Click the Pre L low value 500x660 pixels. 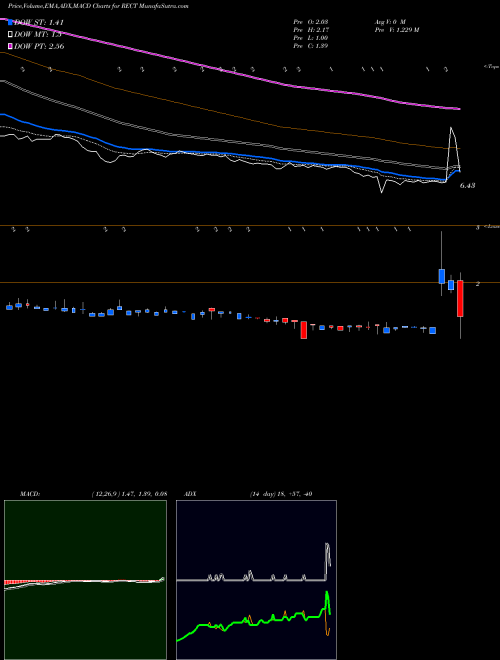tap(311, 38)
